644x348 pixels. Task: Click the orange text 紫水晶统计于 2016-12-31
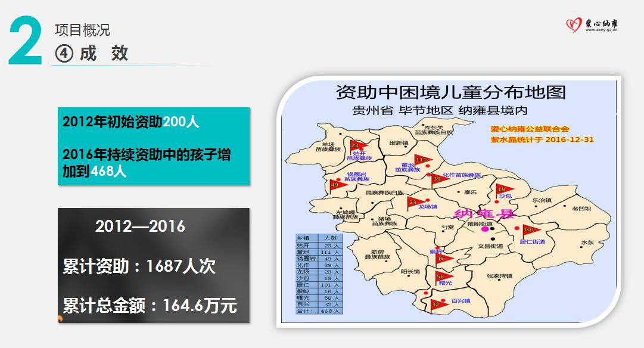point(542,139)
